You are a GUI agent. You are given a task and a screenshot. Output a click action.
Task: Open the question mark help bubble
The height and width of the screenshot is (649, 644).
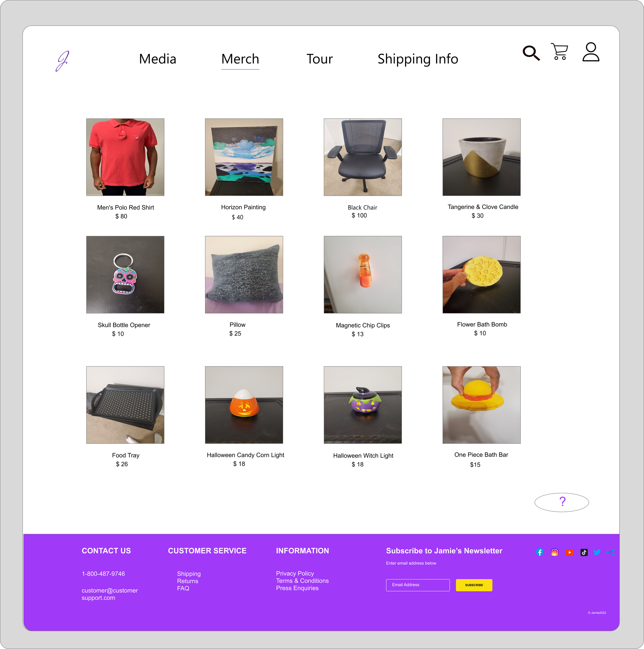pos(562,502)
